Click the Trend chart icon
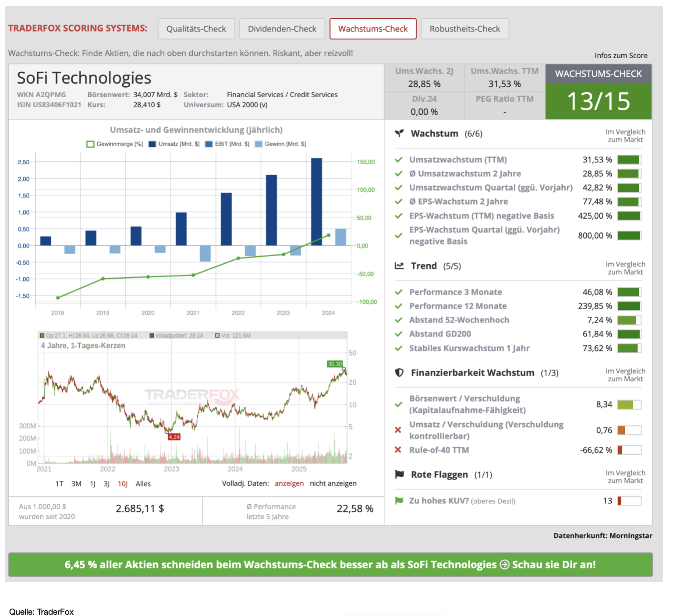This screenshot has width=673, height=616. pos(399,266)
